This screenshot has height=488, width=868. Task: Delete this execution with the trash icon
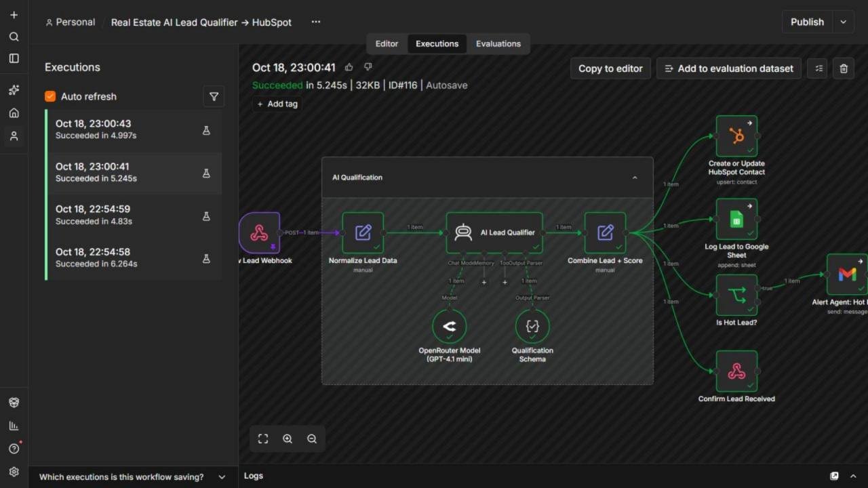(x=844, y=68)
